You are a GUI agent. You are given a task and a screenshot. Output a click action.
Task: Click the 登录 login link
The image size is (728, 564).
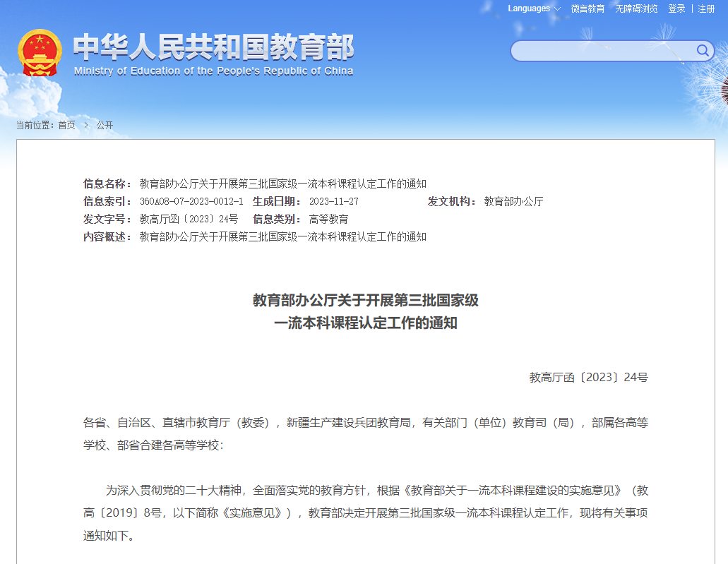pyautogui.click(x=676, y=8)
